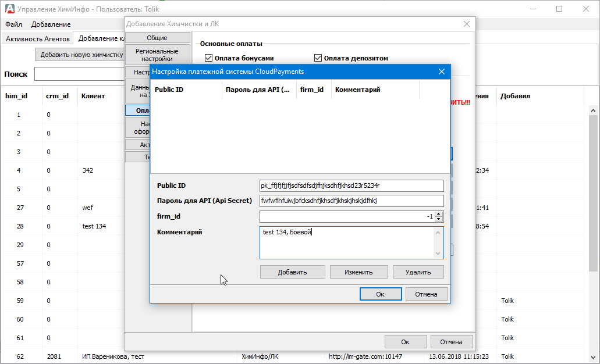Select row with client '342'

(88, 170)
